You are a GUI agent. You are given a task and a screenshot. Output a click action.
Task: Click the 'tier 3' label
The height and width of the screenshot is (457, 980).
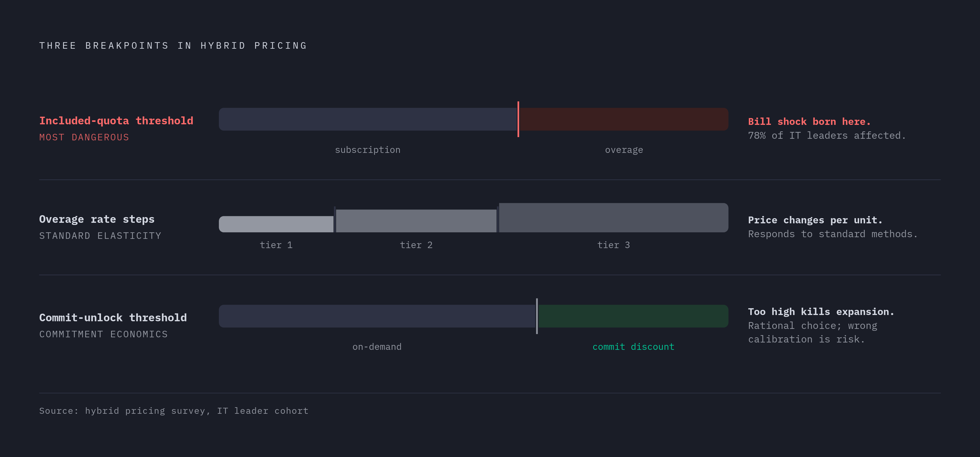tap(614, 245)
